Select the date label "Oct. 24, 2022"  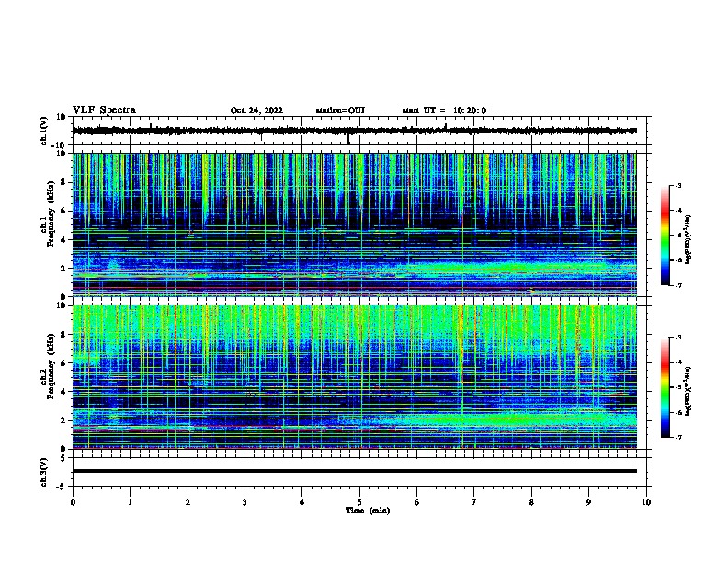(256, 110)
